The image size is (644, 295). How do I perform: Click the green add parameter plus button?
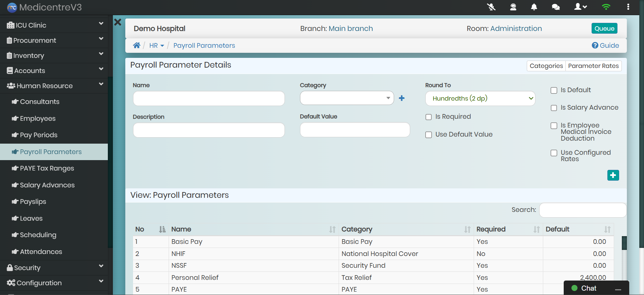(x=613, y=175)
